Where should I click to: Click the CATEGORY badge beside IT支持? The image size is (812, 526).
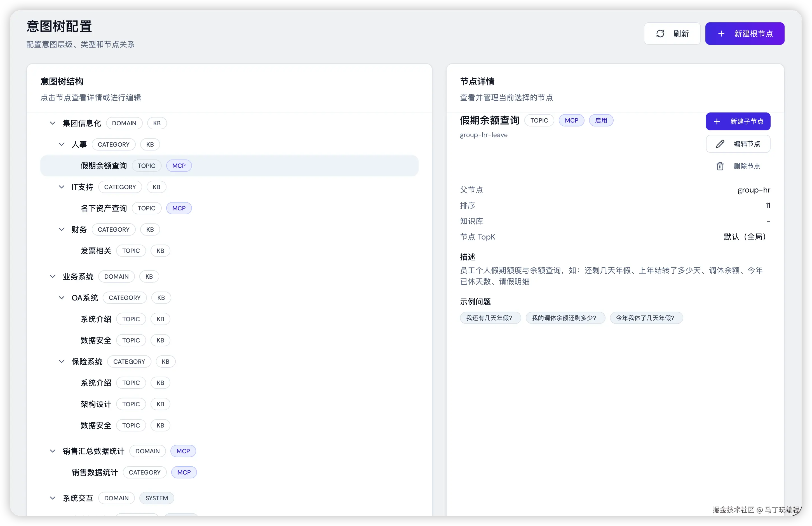[120, 187]
